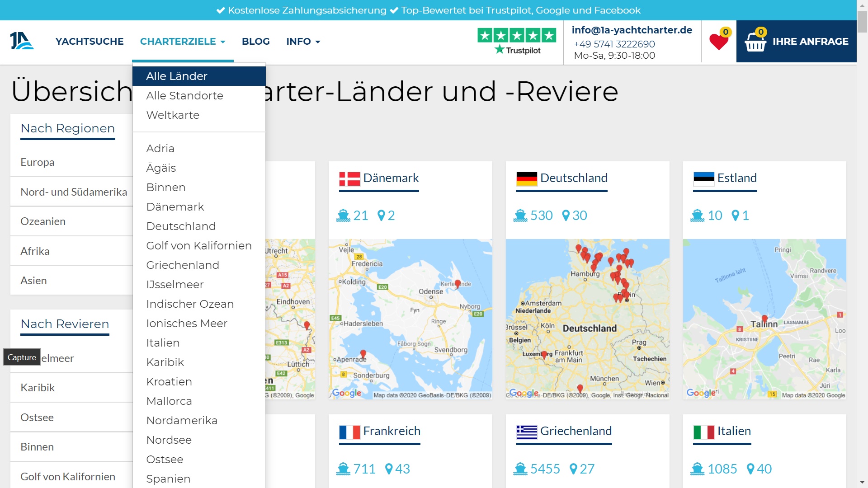
Task: Open the Yachtsuche page
Action: pos(90,42)
